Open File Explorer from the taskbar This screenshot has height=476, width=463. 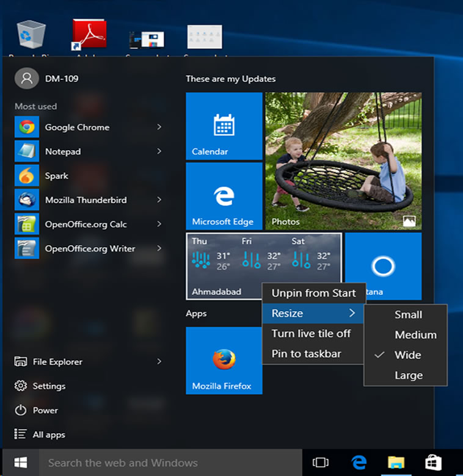[396, 463]
